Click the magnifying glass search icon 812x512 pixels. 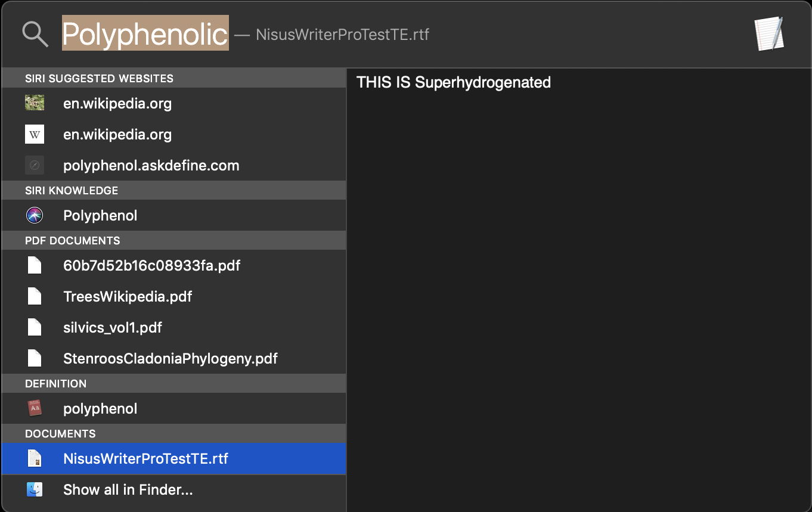tap(35, 35)
